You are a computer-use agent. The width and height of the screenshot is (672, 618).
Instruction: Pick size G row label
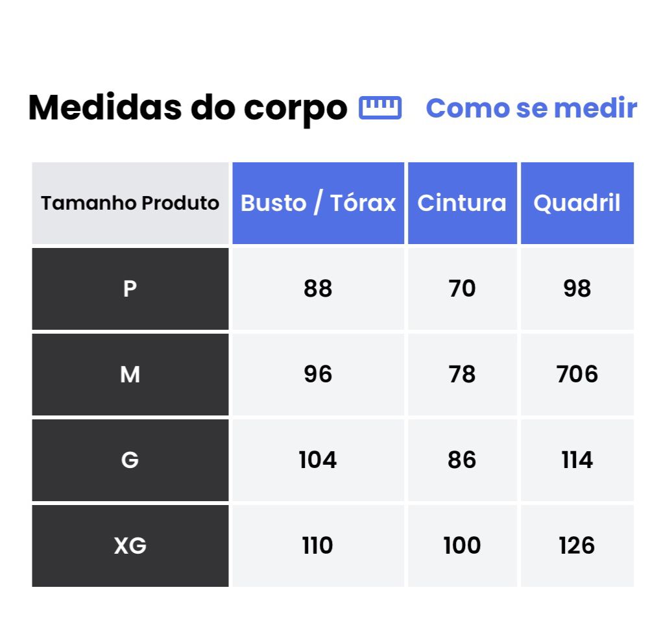click(x=130, y=460)
